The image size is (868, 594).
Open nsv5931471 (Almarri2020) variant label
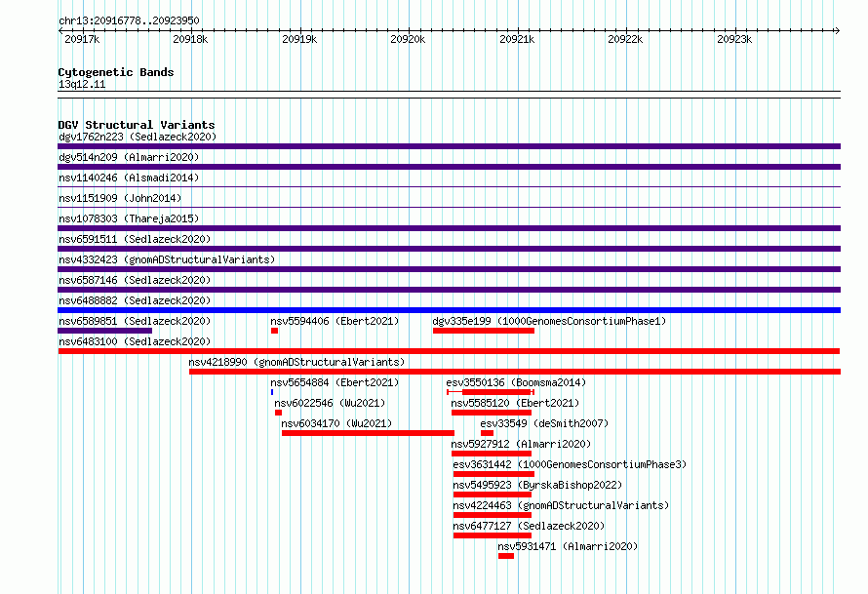coord(568,546)
